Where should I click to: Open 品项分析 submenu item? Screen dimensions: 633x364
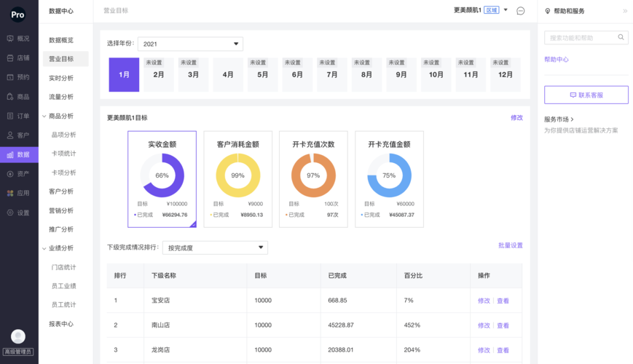pos(63,135)
